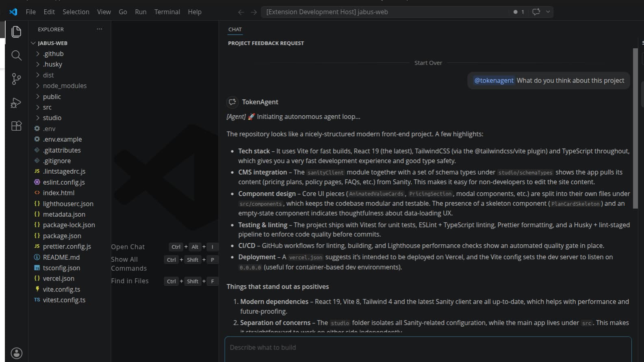Open the chat icon in title bar
Viewport: 644px width, 362px height.
click(536, 12)
